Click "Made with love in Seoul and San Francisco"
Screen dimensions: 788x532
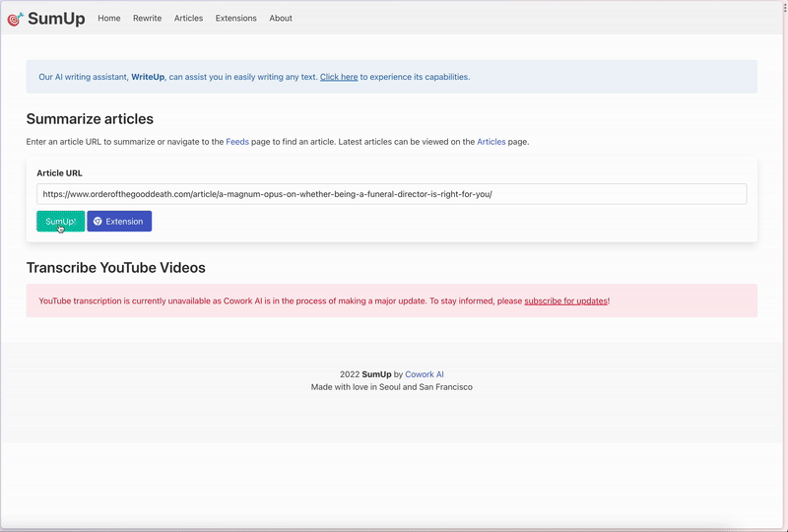point(391,387)
